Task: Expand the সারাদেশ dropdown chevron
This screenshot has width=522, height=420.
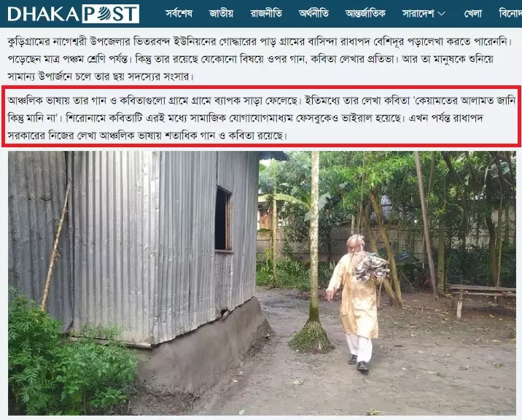Action: pos(441,14)
